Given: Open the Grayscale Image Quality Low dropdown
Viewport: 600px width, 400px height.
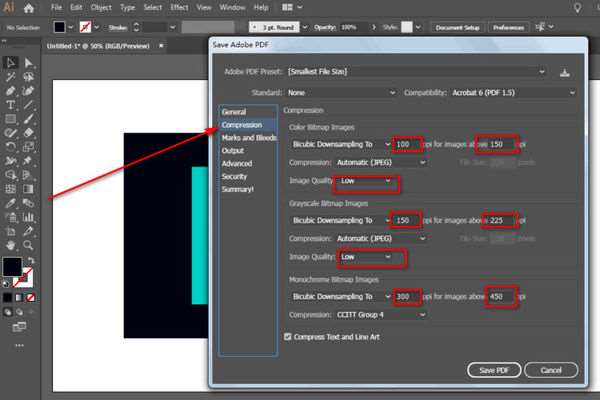Looking at the screenshot, I should click(x=366, y=257).
